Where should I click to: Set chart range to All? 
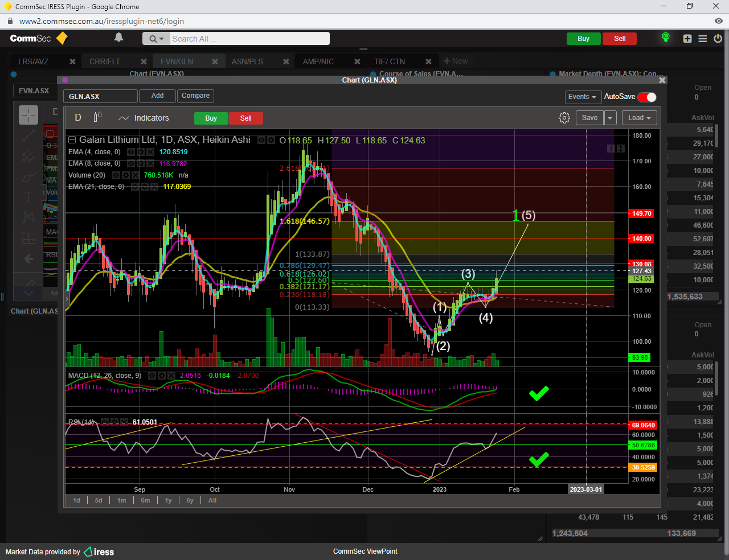click(212, 501)
